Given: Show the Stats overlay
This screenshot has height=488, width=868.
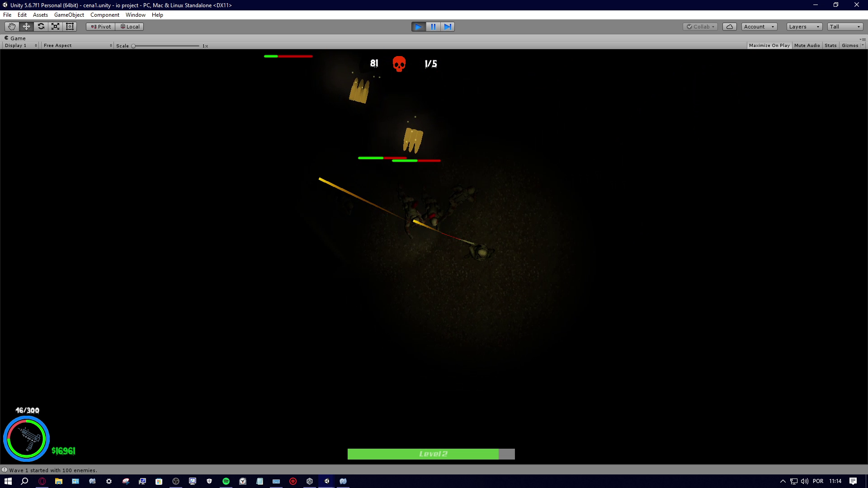Looking at the screenshot, I should coord(830,46).
